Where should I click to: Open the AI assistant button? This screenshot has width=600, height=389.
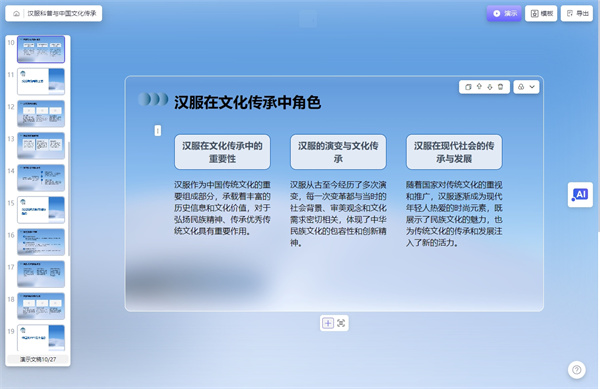point(580,195)
